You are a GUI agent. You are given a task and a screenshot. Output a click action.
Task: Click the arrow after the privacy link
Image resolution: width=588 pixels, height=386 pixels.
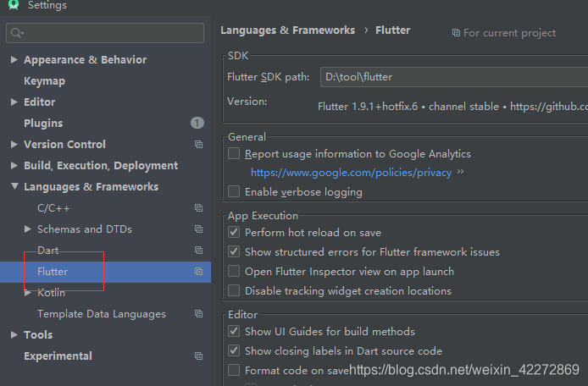point(461,172)
